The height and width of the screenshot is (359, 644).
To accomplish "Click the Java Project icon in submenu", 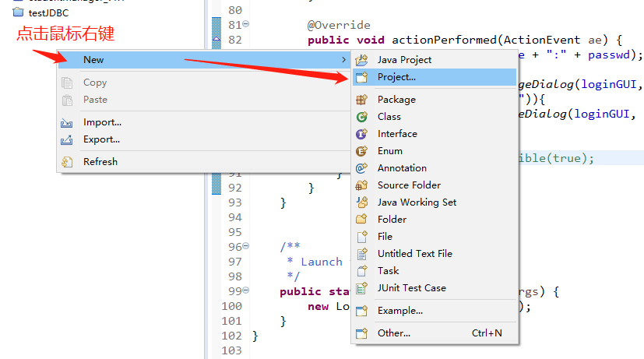I will [x=362, y=60].
